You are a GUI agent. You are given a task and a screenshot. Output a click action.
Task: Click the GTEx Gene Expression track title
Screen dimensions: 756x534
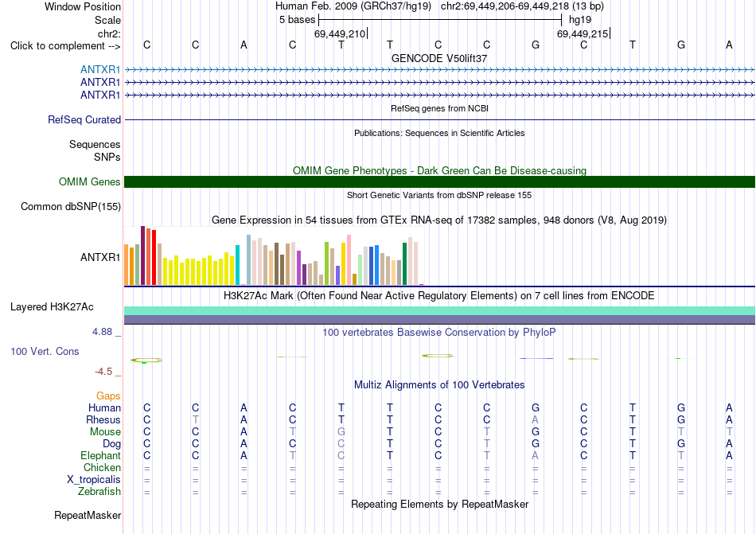[x=439, y=220]
